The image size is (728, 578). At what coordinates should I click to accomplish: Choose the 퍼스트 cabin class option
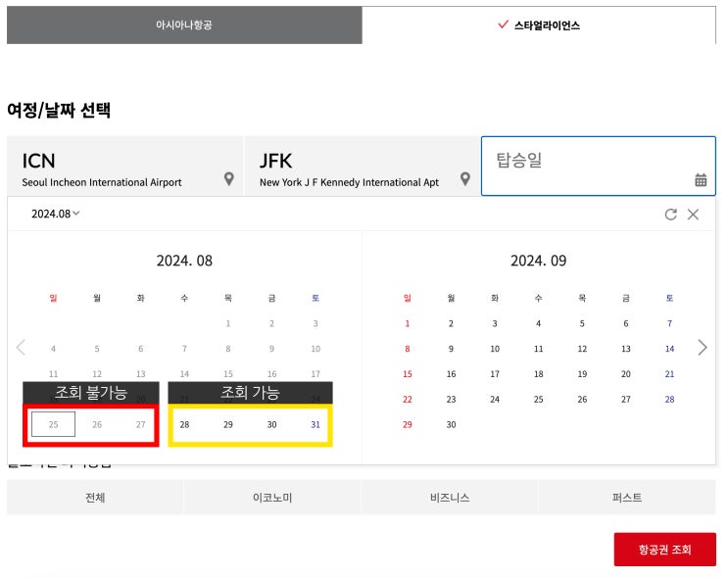click(627, 498)
